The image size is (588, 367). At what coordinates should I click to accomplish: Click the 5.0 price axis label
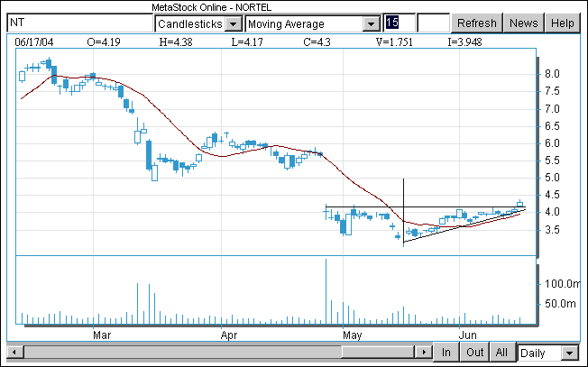(x=552, y=178)
